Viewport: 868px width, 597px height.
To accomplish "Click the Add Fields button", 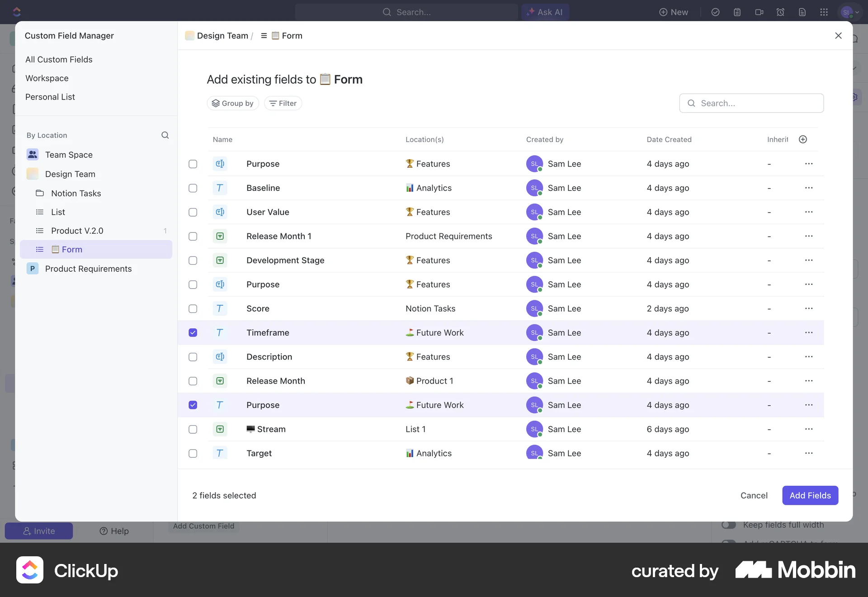I will coord(810,495).
